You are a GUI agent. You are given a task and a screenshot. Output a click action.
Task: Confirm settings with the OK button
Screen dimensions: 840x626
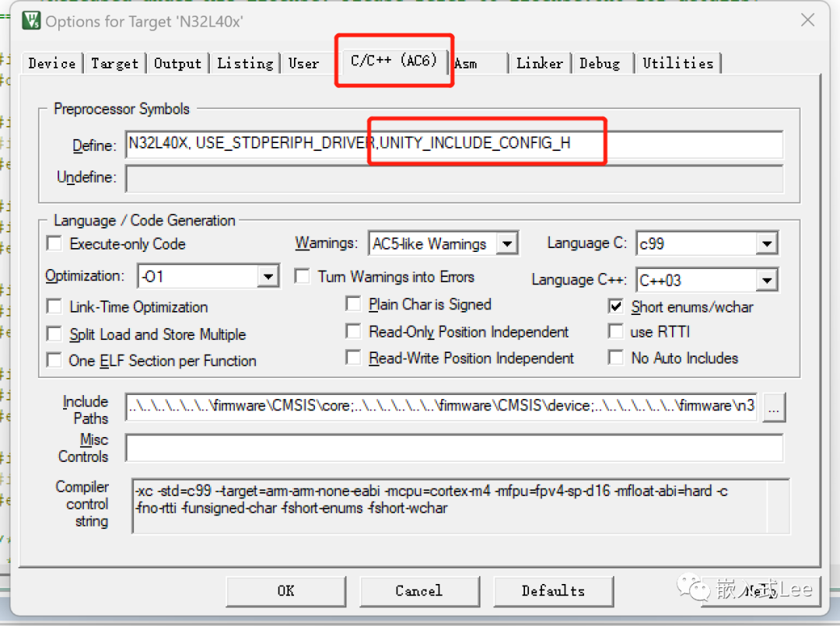click(x=285, y=591)
